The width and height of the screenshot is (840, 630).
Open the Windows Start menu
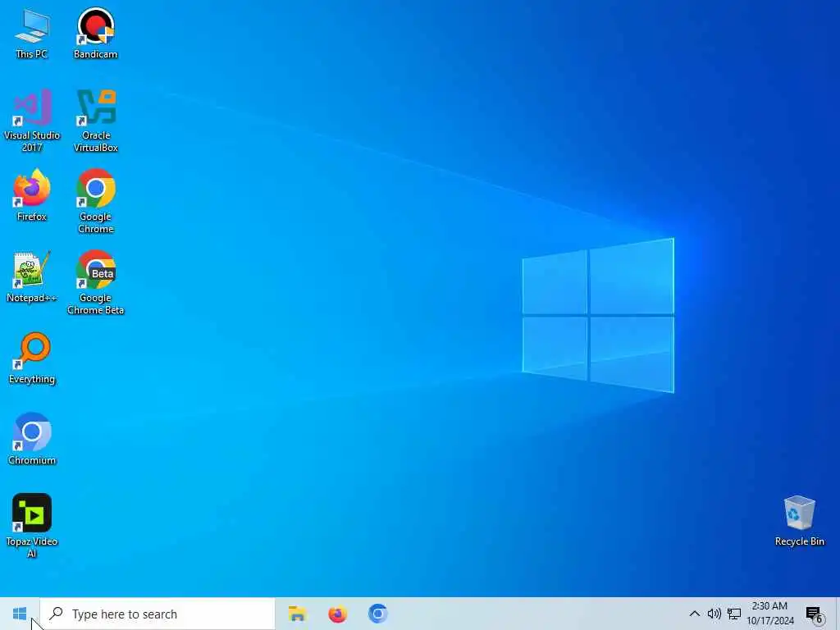click(20, 614)
